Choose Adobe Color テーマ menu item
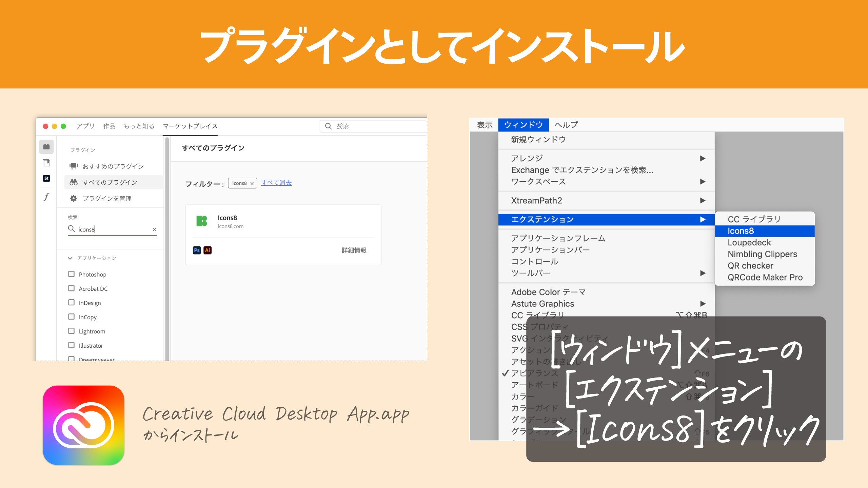The image size is (868, 488). [x=606, y=292]
